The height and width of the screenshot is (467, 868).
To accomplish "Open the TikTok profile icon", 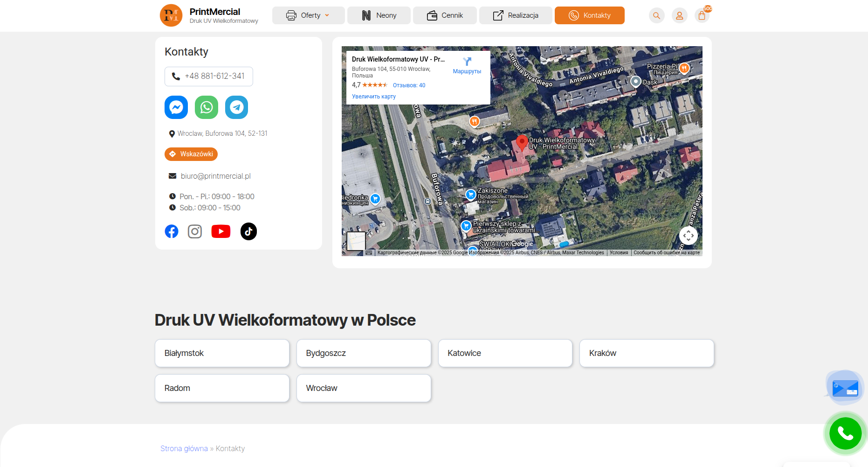I will tap(248, 231).
